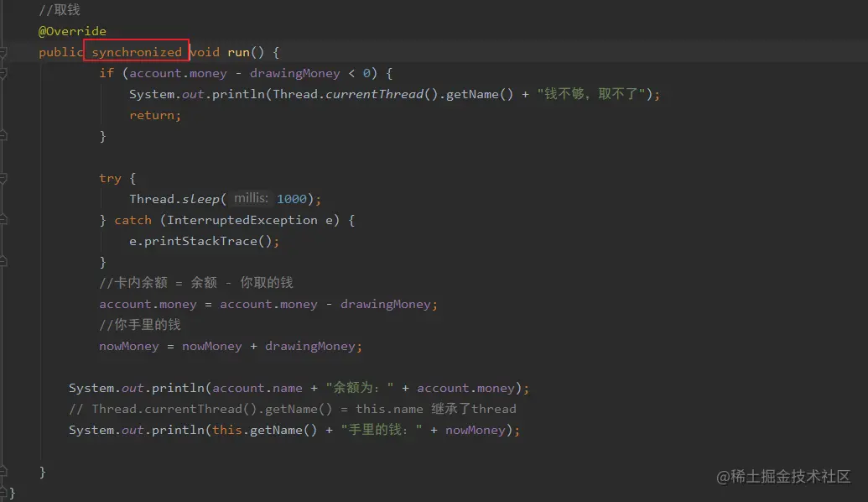Collapse the catch block fold marker
This screenshot has height=502, width=868.
pos(3,220)
